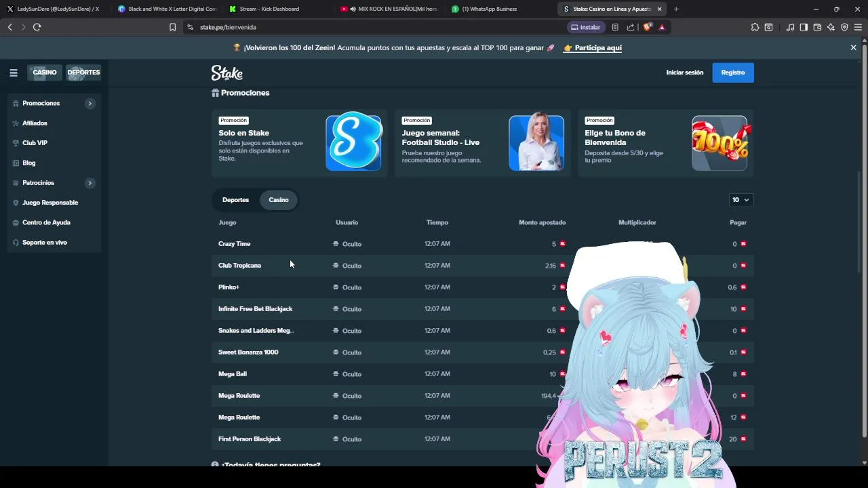Go back in browser history

coord(9,27)
